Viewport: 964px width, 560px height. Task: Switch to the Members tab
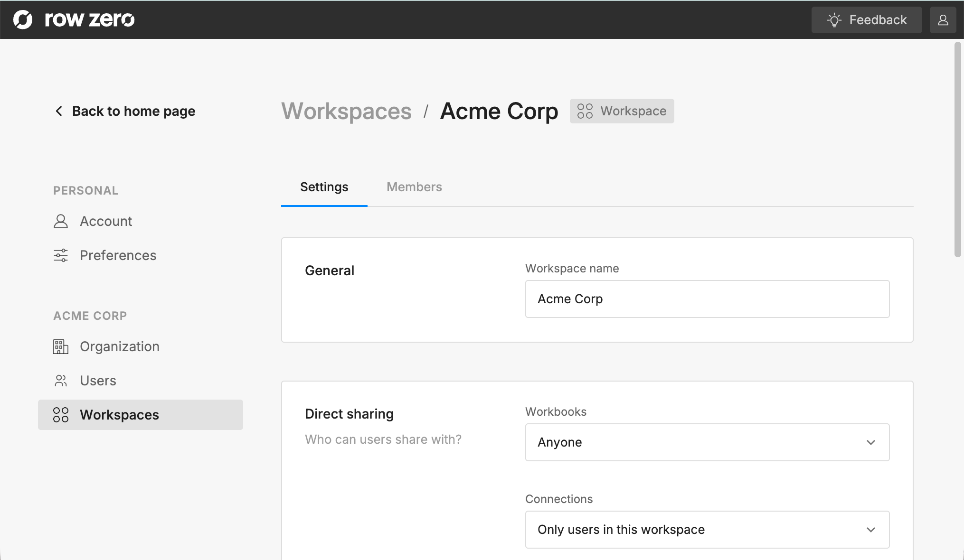(x=414, y=187)
